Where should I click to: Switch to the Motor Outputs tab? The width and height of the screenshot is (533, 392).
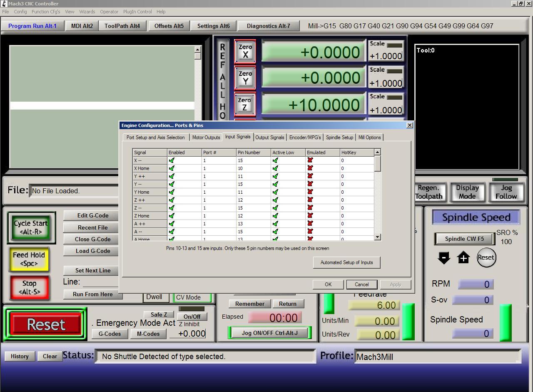[x=206, y=137]
